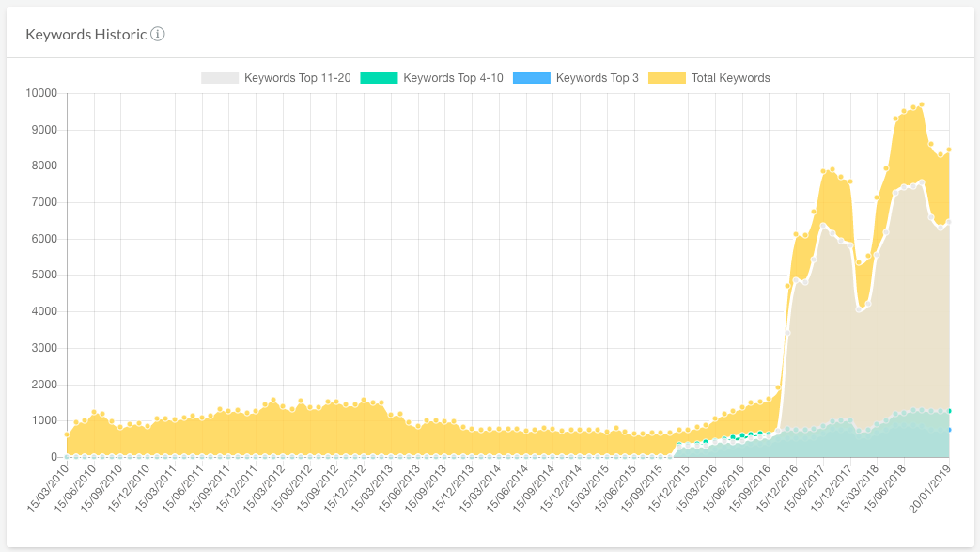This screenshot has height=552, width=980.
Task: Click the gray Keywords Top 11-20 legend swatch
Action: [x=220, y=78]
